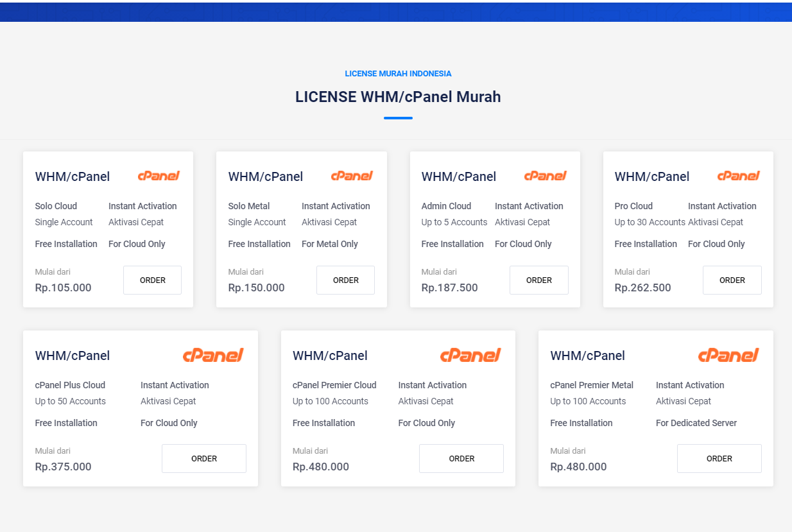The width and height of the screenshot is (792, 532).
Task: Click the For Dedicated Server text
Action: [x=696, y=423]
